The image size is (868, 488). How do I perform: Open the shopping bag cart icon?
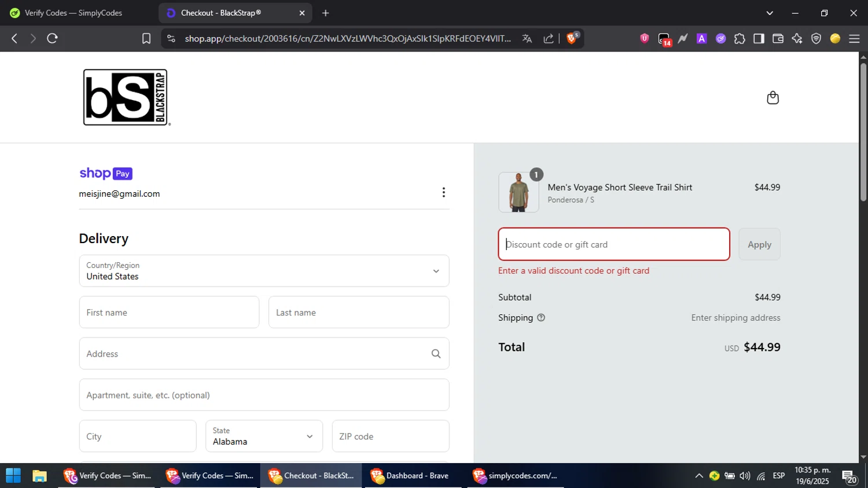coord(773,97)
